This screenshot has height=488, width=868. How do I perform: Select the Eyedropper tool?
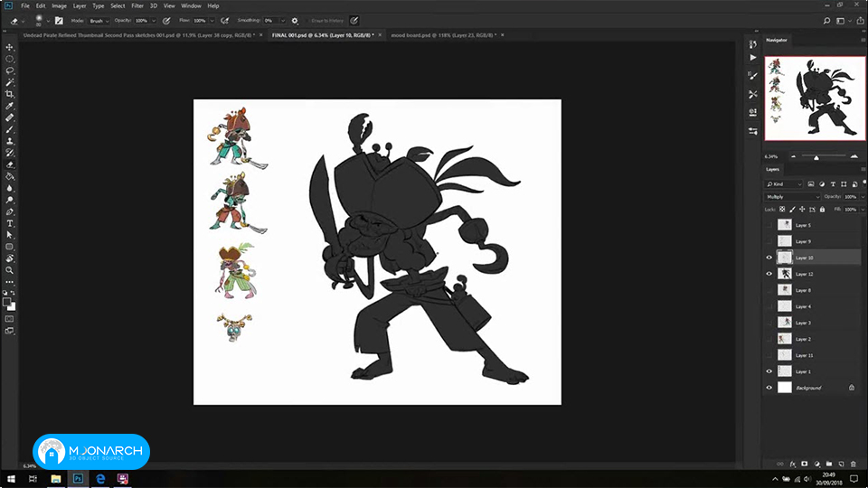[9, 106]
